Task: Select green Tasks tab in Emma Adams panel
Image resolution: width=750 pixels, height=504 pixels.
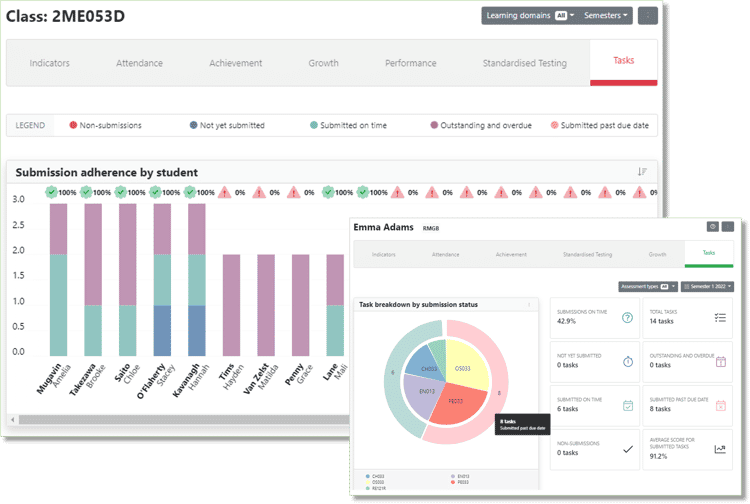Action: (x=709, y=253)
